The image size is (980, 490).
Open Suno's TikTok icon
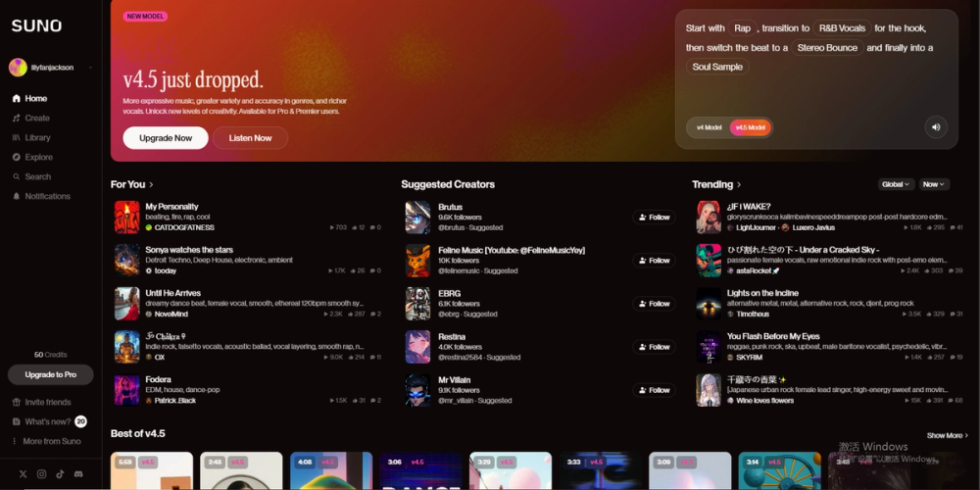click(60, 473)
